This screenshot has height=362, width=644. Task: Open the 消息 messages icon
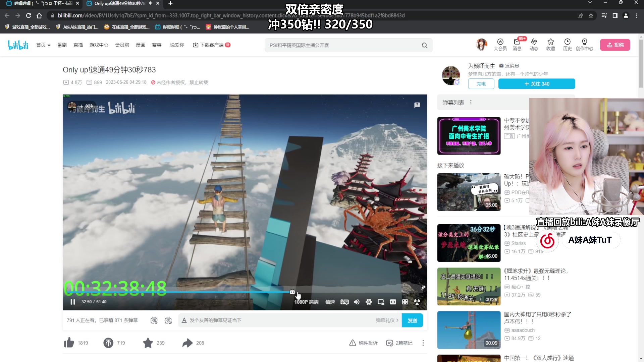[x=517, y=45]
